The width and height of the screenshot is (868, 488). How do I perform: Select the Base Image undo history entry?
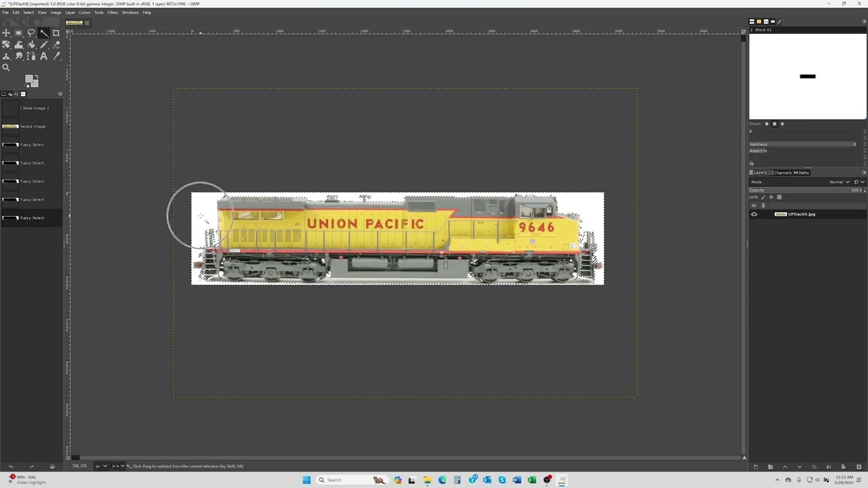[x=32, y=108]
